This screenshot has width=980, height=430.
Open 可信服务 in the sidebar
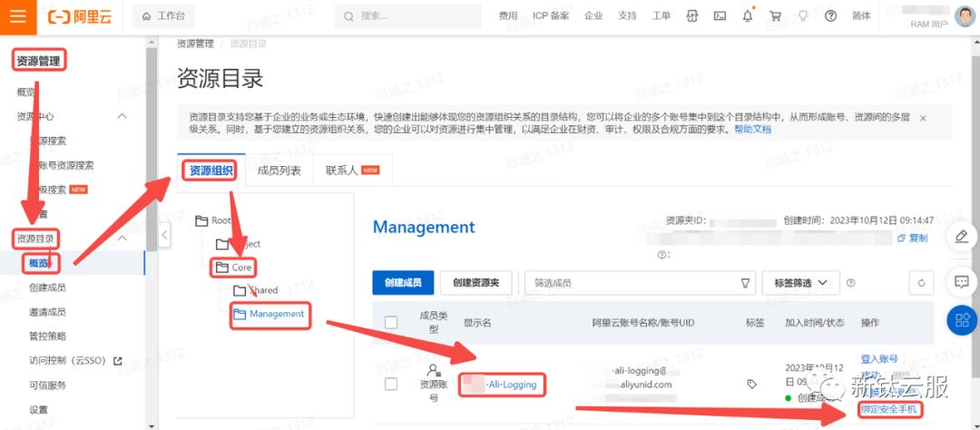coord(47,385)
